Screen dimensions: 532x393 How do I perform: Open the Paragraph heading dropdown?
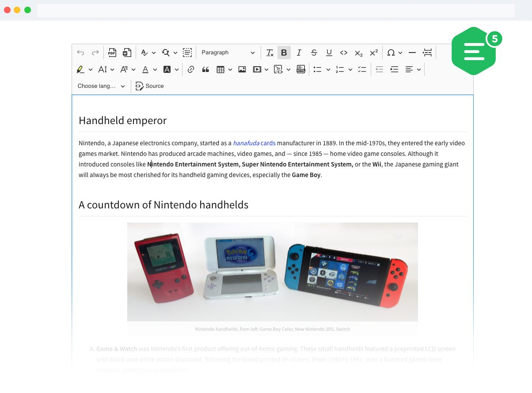click(x=228, y=53)
